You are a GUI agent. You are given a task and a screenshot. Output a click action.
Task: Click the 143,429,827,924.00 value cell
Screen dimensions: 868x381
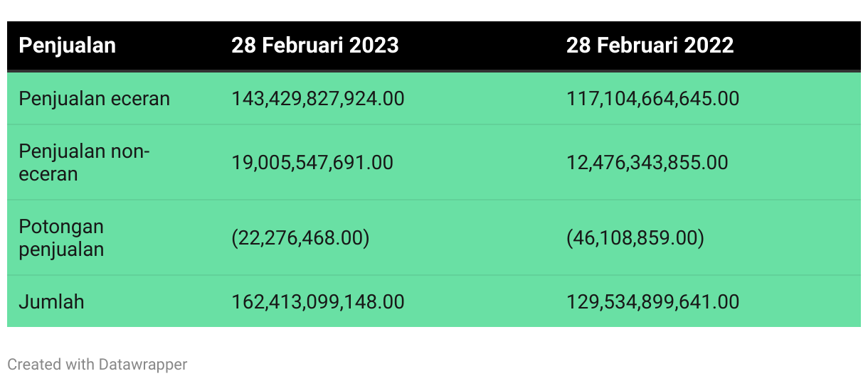point(317,98)
